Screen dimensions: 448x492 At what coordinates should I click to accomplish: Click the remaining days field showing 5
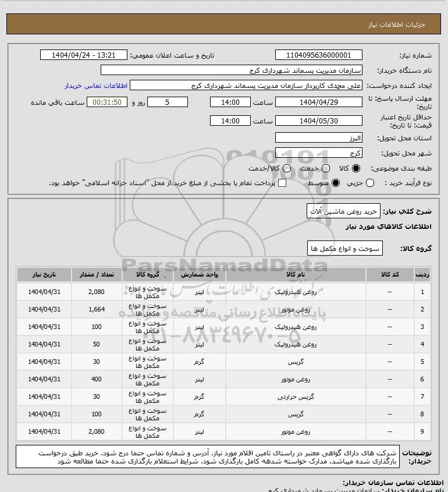pyautogui.click(x=168, y=102)
